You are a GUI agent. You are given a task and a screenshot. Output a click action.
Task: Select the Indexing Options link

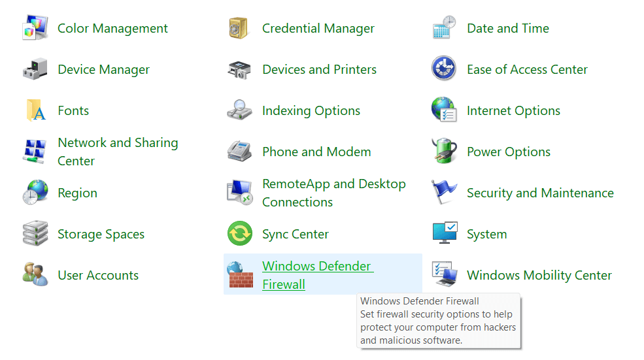pyautogui.click(x=311, y=111)
